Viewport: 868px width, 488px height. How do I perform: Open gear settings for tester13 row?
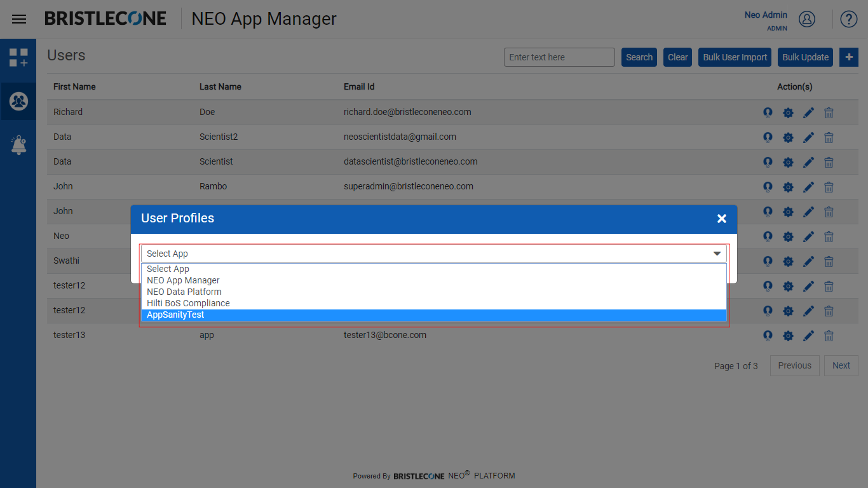coord(788,335)
